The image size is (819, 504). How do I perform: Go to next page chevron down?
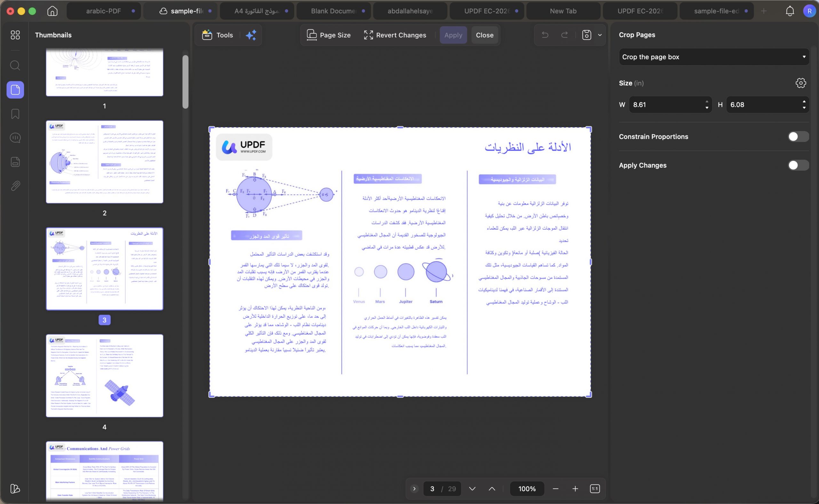pos(472,489)
